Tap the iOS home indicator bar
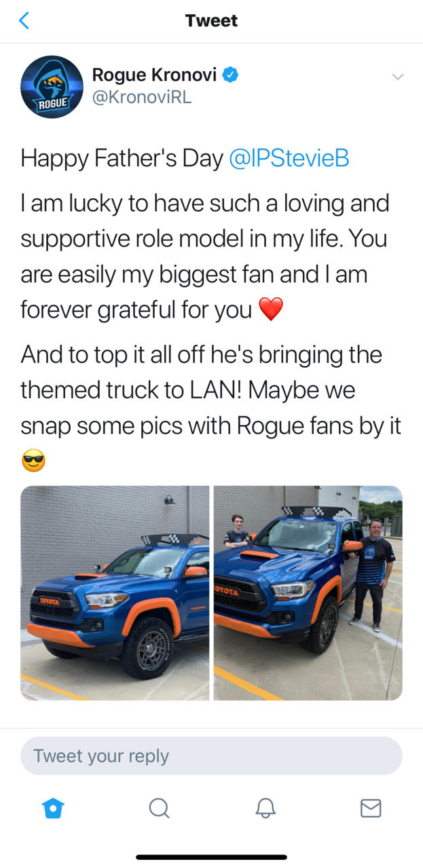This screenshot has height=868, width=423. tap(211, 857)
